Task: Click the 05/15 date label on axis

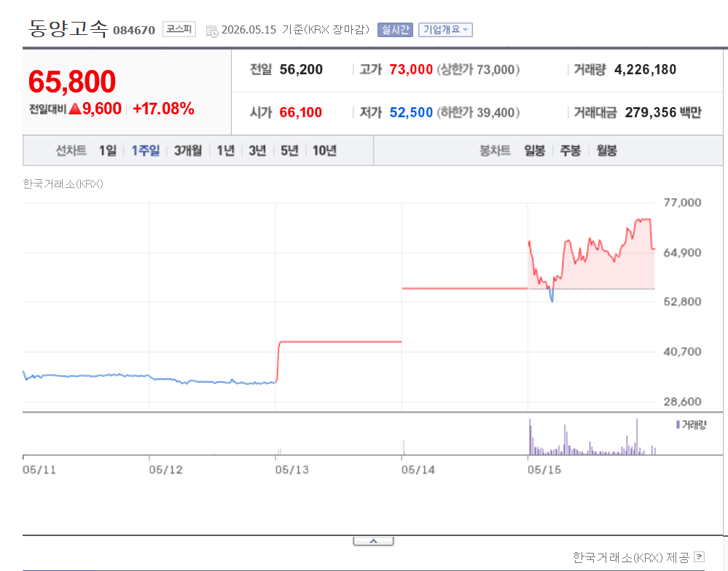Action: (x=544, y=470)
